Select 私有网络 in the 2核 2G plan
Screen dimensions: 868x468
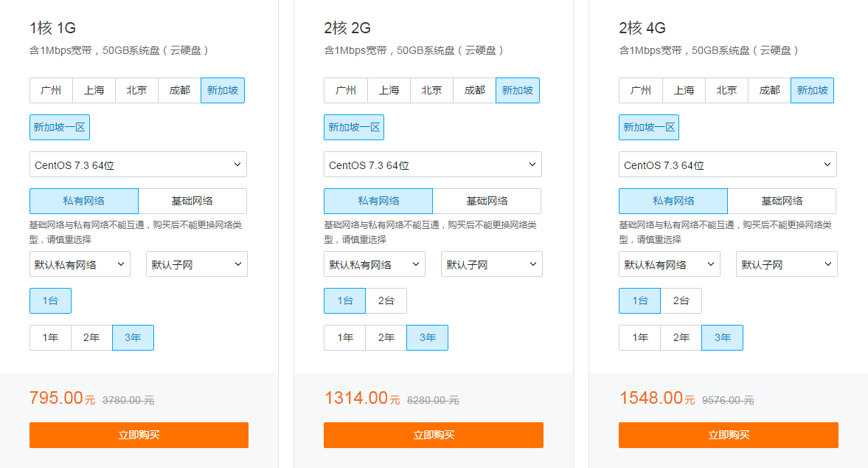[x=378, y=201]
